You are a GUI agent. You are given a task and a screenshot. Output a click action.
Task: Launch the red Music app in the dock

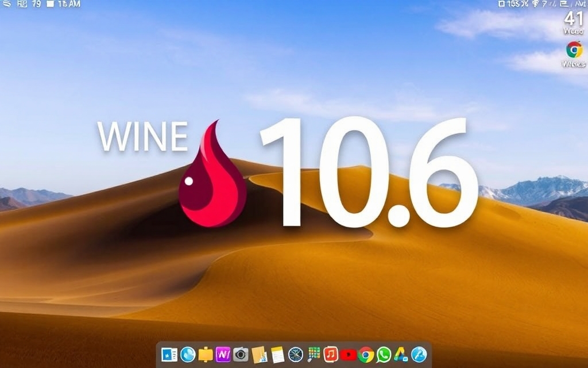tap(331, 354)
